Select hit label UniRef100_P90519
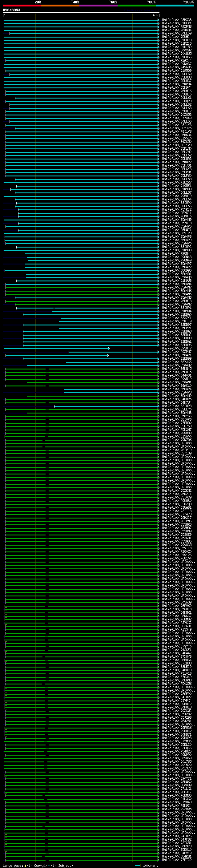 click(177, 379)
